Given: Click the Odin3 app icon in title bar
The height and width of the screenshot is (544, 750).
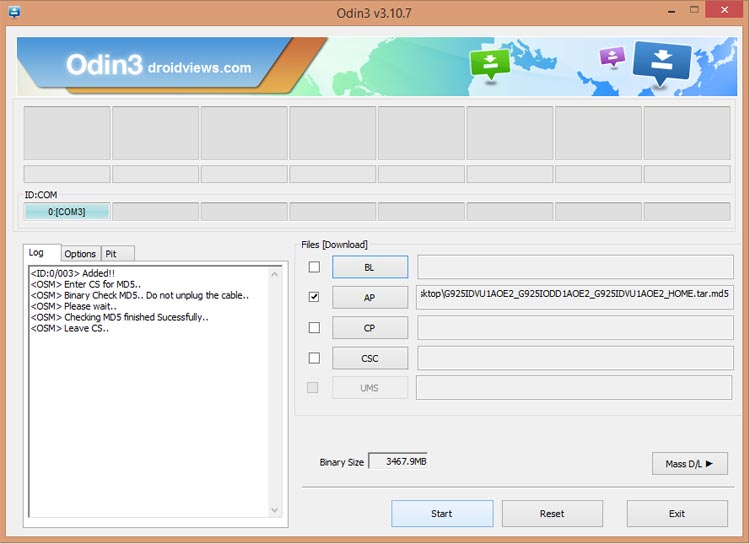Looking at the screenshot, I should (14, 11).
